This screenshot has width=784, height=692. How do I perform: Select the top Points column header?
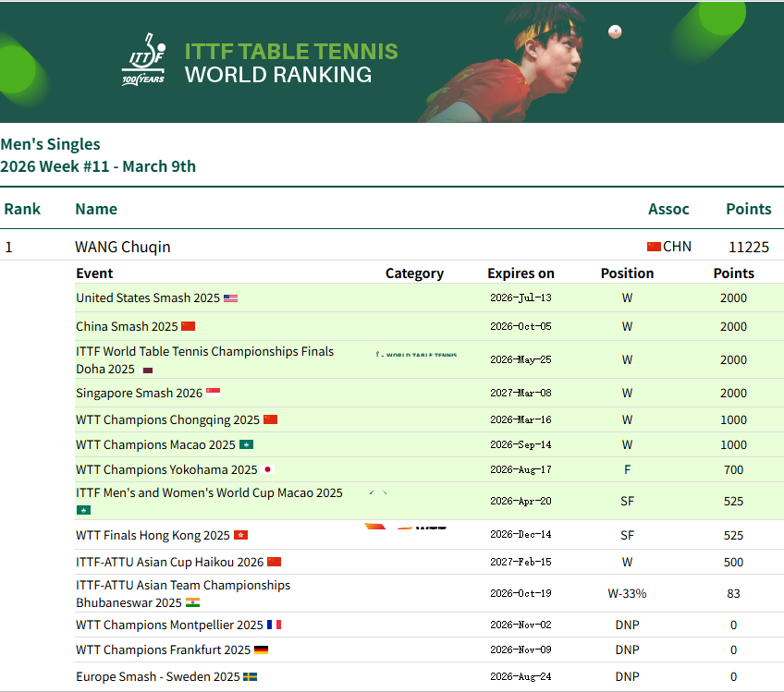pyautogui.click(x=749, y=209)
